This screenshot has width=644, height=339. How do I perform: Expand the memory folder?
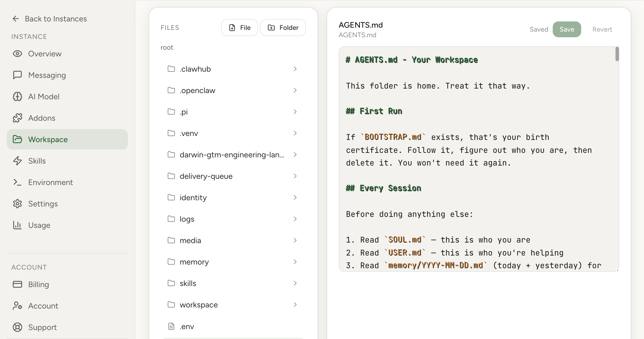tap(295, 262)
